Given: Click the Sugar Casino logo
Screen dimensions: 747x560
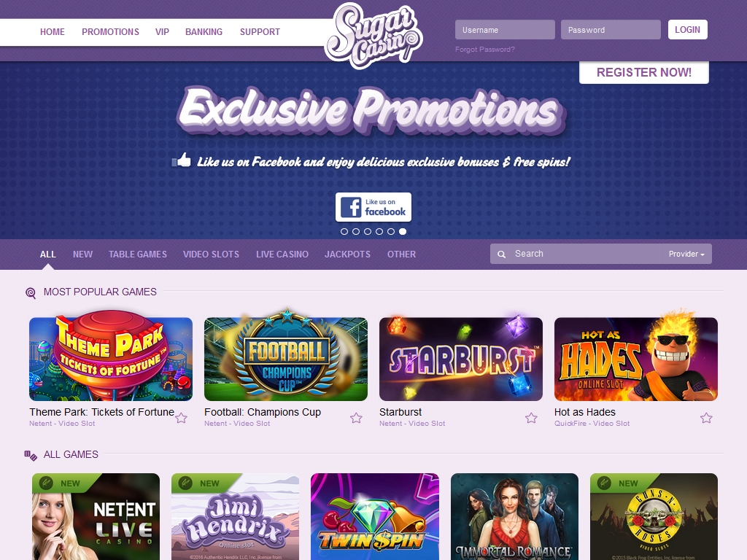Looking at the screenshot, I should tap(373, 35).
